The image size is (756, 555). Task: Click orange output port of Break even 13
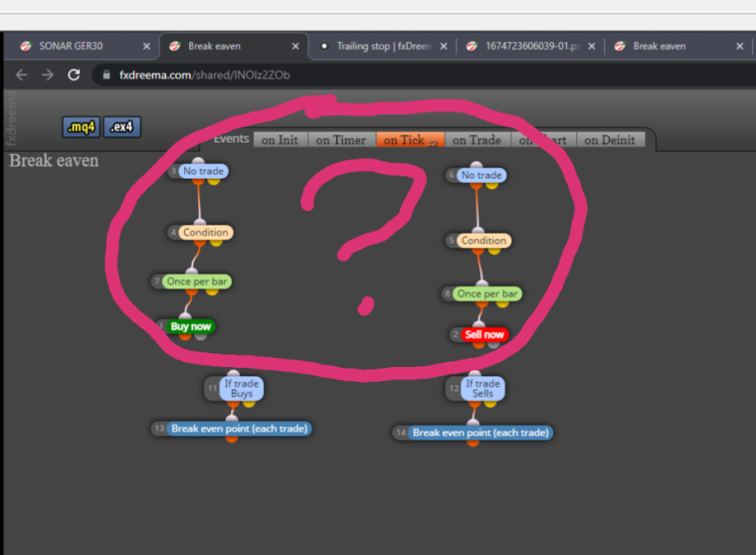[232, 438]
